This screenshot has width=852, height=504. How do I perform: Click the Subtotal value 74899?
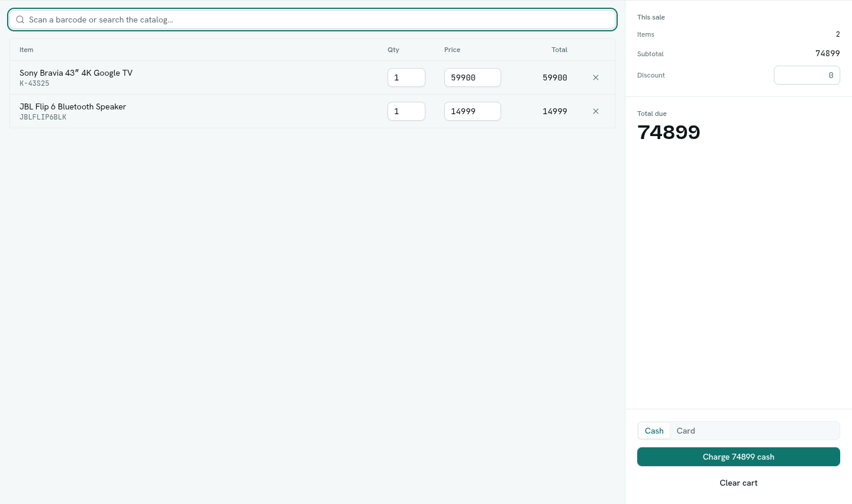828,53
